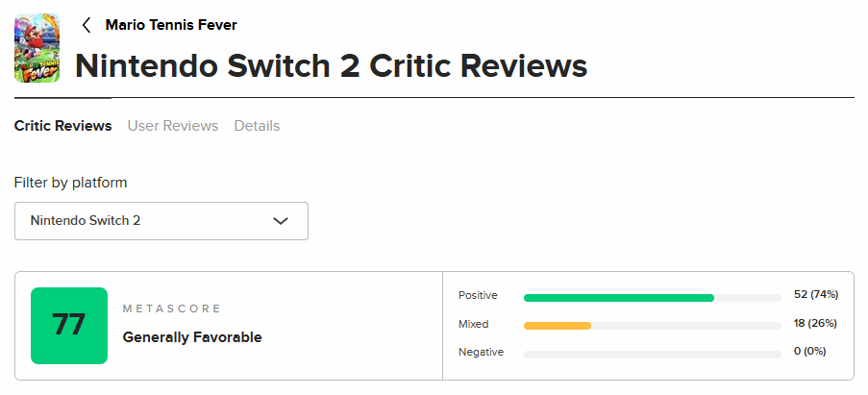The height and width of the screenshot is (395, 868).
Task: Open the Mario Tennis Fever game link
Action: (x=171, y=25)
